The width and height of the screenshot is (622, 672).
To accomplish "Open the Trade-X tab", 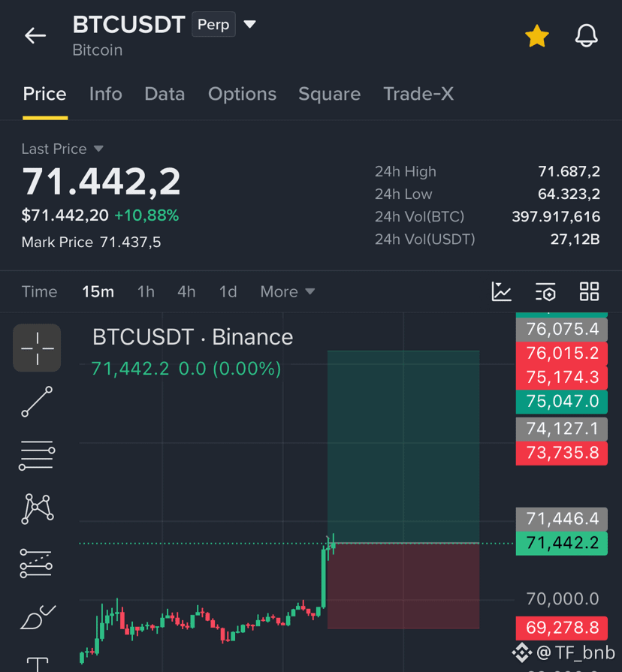I will tap(418, 94).
